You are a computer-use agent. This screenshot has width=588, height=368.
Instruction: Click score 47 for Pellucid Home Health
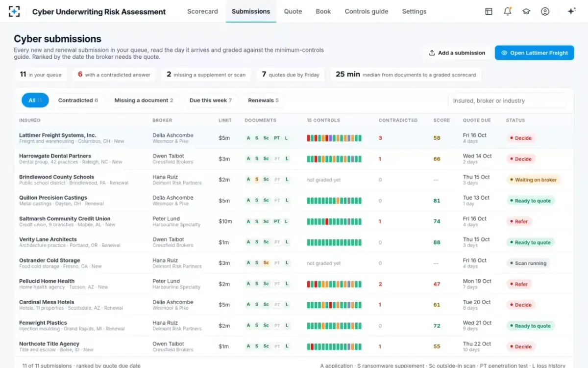(437, 284)
